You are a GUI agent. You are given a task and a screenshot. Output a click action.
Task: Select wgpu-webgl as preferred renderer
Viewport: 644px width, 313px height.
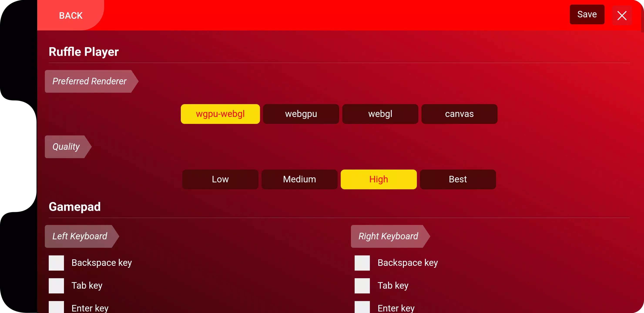[221, 114]
